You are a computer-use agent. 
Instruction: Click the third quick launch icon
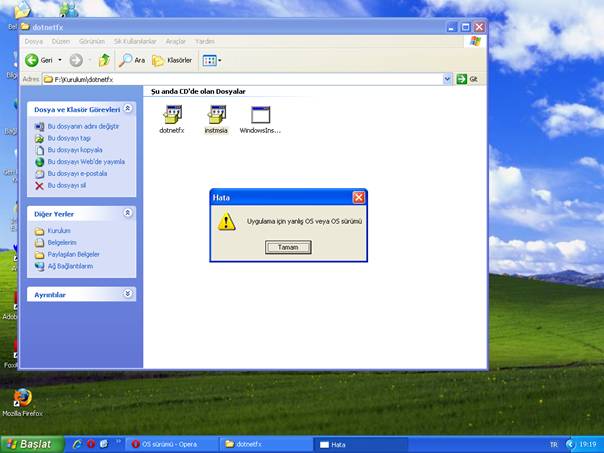click(x=104, y=444)
